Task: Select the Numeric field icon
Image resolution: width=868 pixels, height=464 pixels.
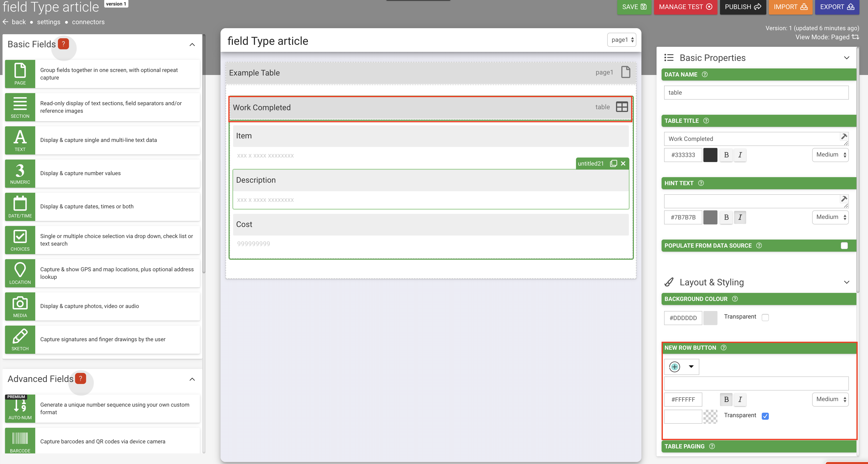Action: pyautogui.click(x=20, y=173)
